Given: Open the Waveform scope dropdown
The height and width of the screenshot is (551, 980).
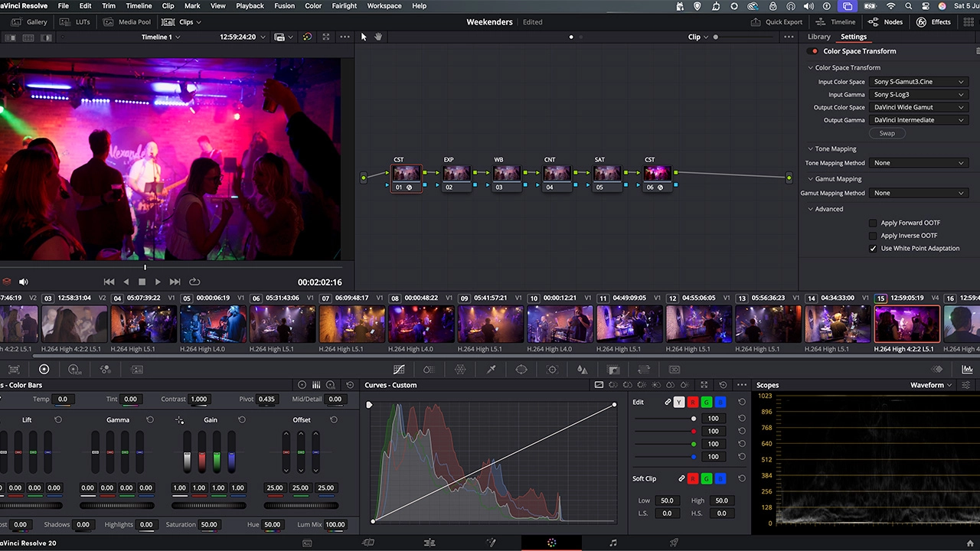Looking at the screenshot, I should coord(932,385).
